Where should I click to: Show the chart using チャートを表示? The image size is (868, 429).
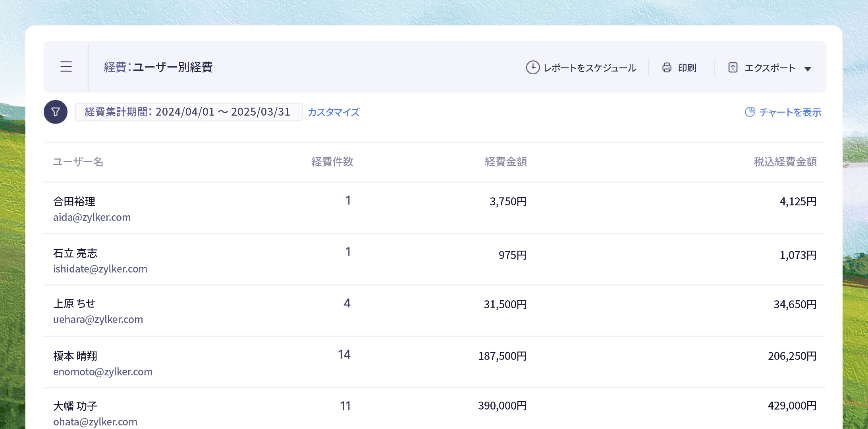(791, 112)
